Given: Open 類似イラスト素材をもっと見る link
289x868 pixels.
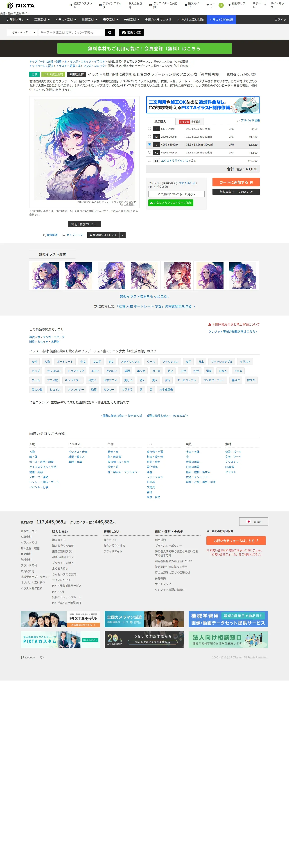Looking at the screenshot, I should [x=144, y=297].
